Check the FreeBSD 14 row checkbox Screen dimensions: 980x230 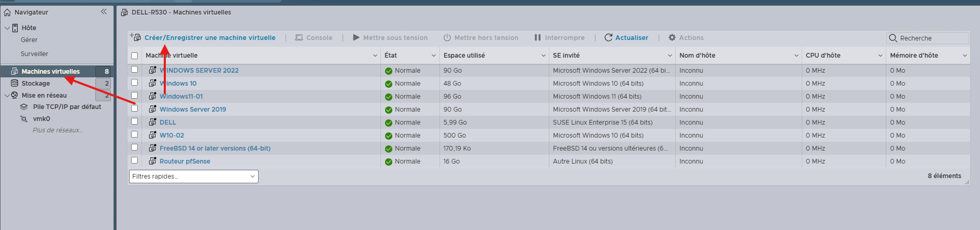(x=135, y=147)
